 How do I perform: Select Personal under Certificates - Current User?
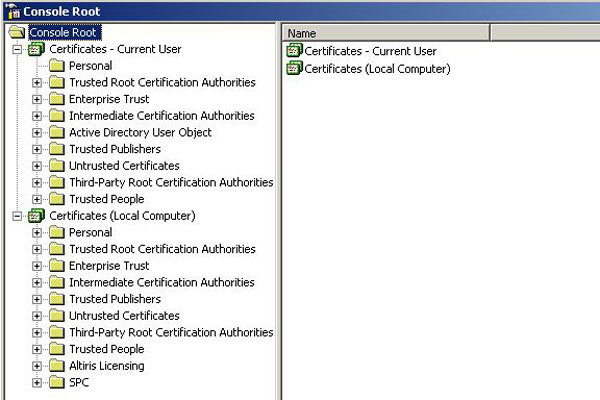pyautogui.click(x=91, y=66)
